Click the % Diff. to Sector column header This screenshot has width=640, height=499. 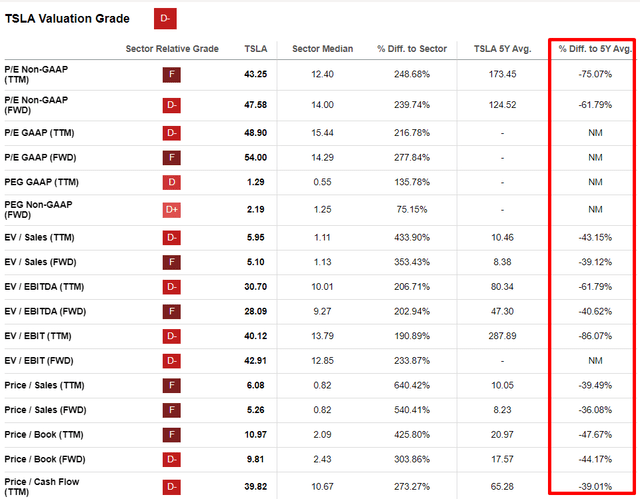(412, 49)
